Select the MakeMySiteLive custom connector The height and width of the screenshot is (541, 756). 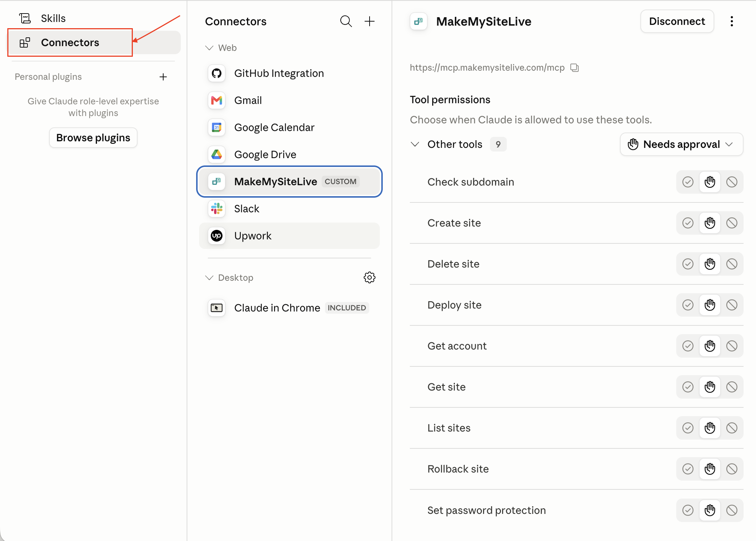click(289, 182)
